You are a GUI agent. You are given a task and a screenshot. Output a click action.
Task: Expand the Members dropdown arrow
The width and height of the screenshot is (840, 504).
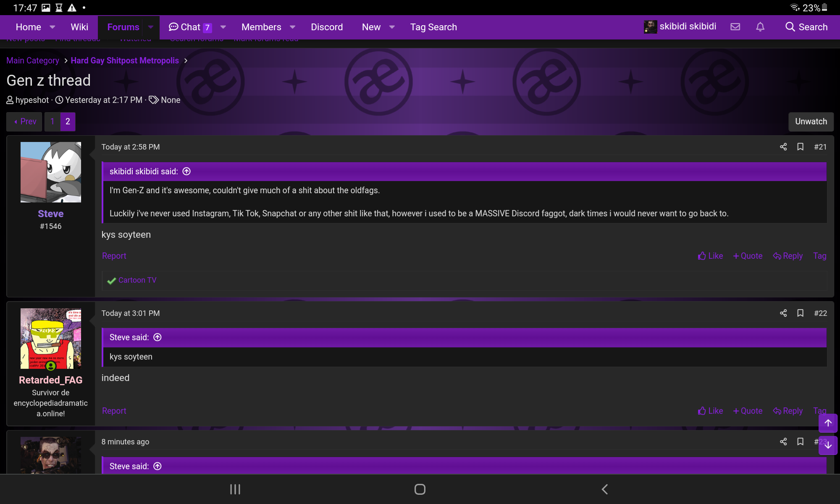[x=293, y=27]
